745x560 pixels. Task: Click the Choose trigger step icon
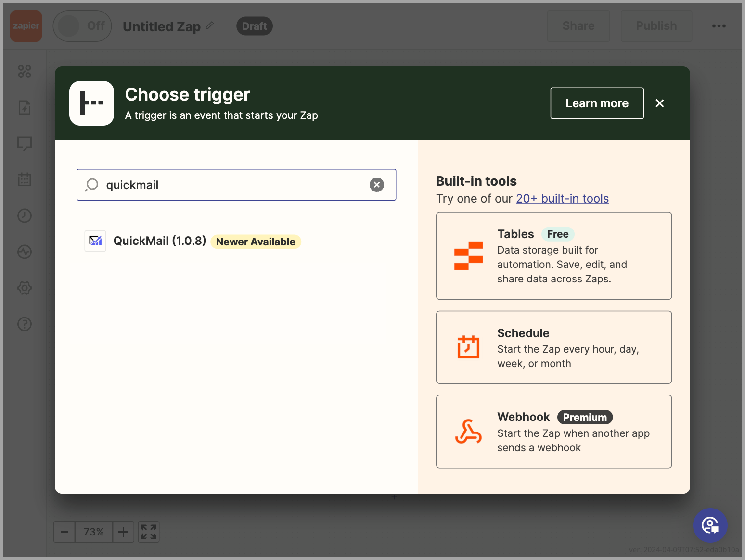pos(91,103)
